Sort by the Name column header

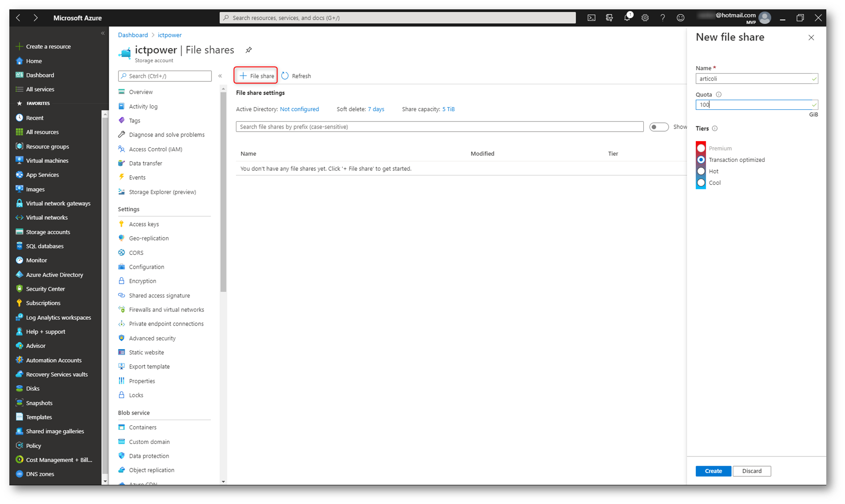click(x=248, y=153)
